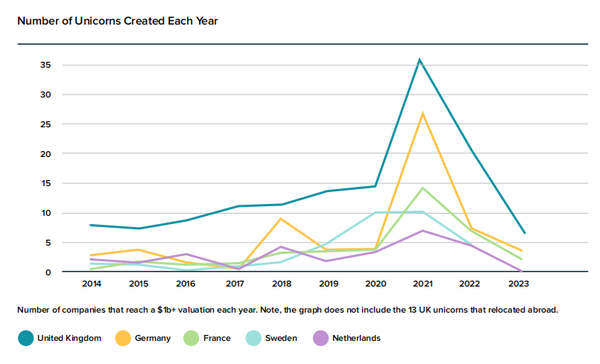Click the 2019 x-axis label
The width and height of the screenshot is (600, 364).
[x=329, y=284]
